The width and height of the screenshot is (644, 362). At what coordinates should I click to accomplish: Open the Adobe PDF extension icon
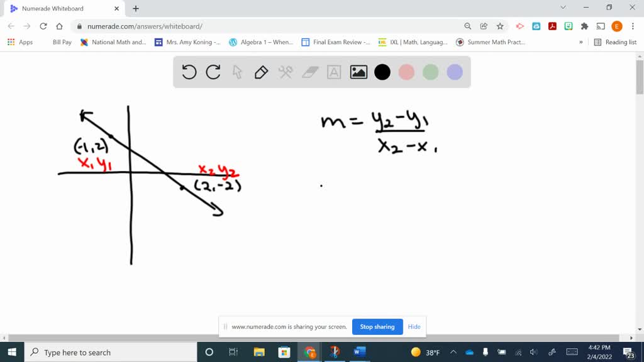[551, 27]
